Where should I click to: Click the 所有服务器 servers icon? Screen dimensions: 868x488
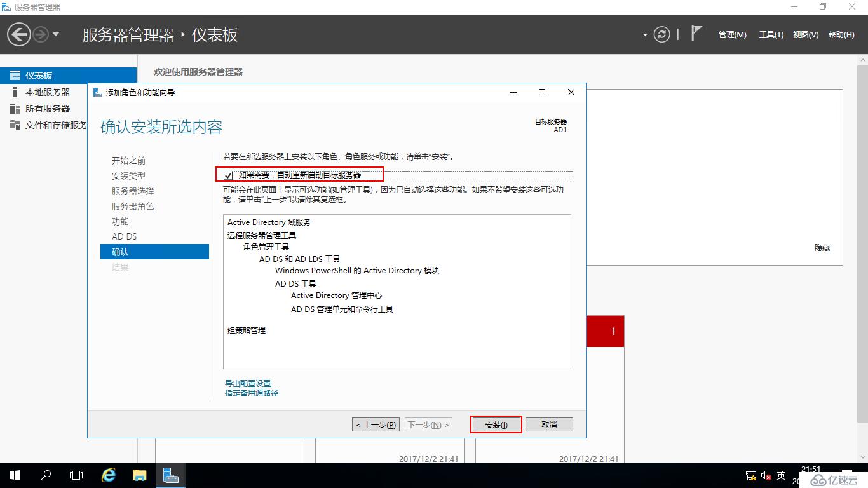pos(15,109)
